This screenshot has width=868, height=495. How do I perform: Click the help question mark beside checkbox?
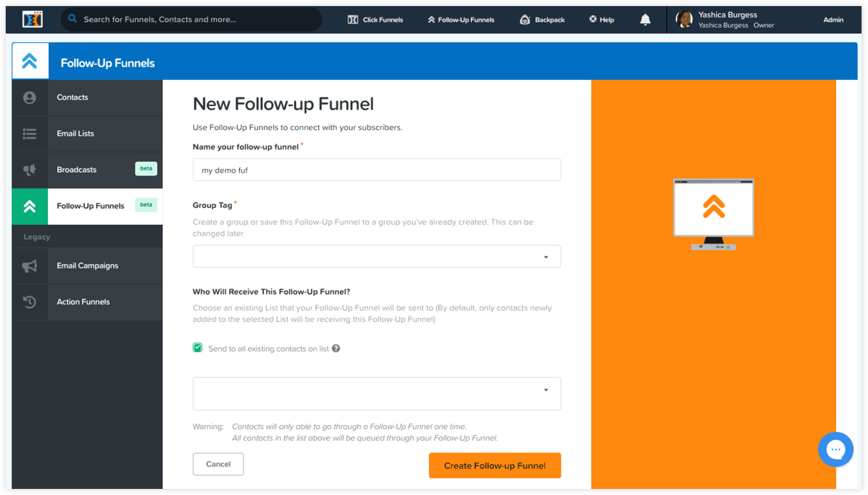click(x=336, y=348)
